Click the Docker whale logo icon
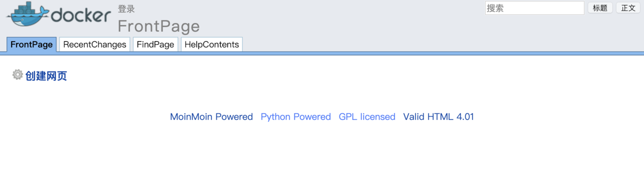The width and height of the screenshot is (644, 195). [x=28, y=15]
